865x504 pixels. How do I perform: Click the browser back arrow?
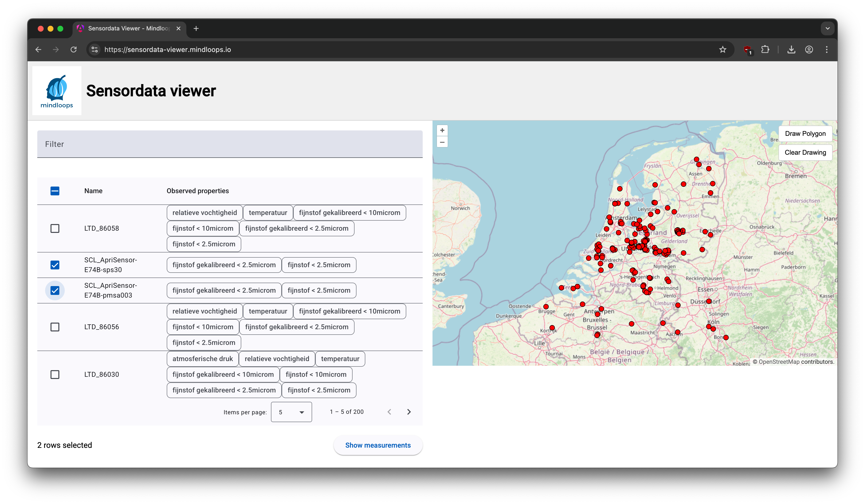tap(38, 50)
